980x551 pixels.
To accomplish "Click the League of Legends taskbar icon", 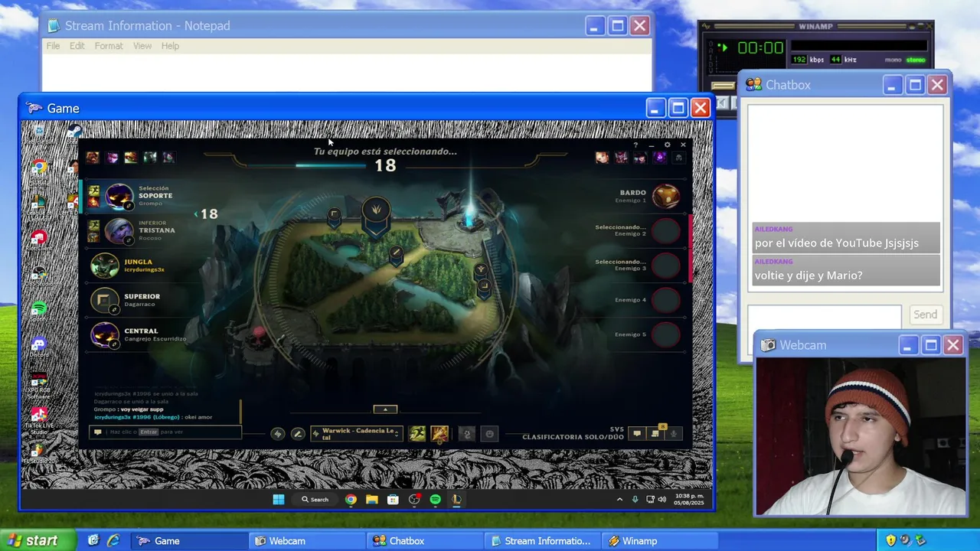I will point(456,500).
